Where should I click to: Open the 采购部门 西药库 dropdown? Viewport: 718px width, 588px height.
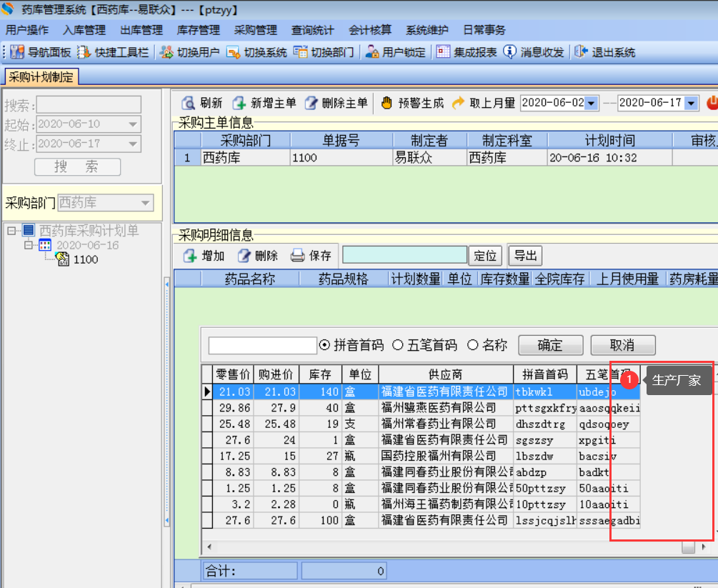(146, 203)
